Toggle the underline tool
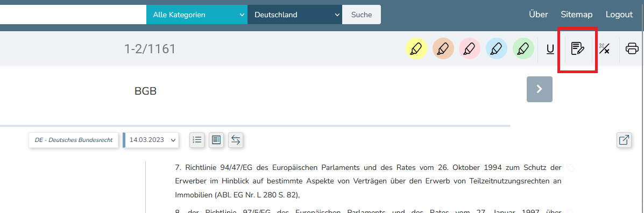Image resolution: width=644 pixels, height=213 pixels. point(550,49)
